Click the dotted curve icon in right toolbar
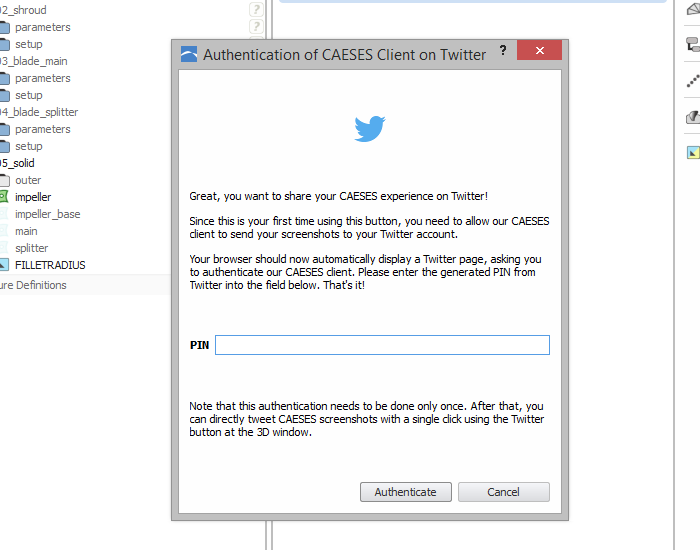The image size is (700, 550). 693,81
